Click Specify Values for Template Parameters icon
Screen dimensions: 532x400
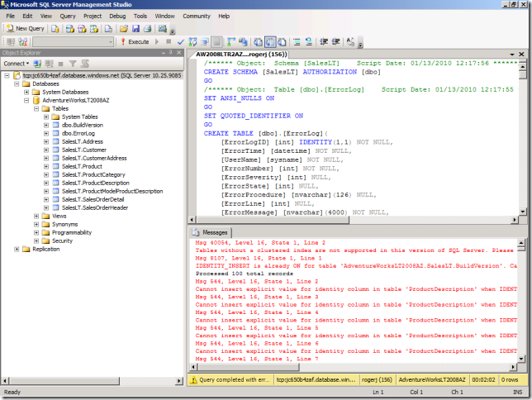[x=350, y=42]
